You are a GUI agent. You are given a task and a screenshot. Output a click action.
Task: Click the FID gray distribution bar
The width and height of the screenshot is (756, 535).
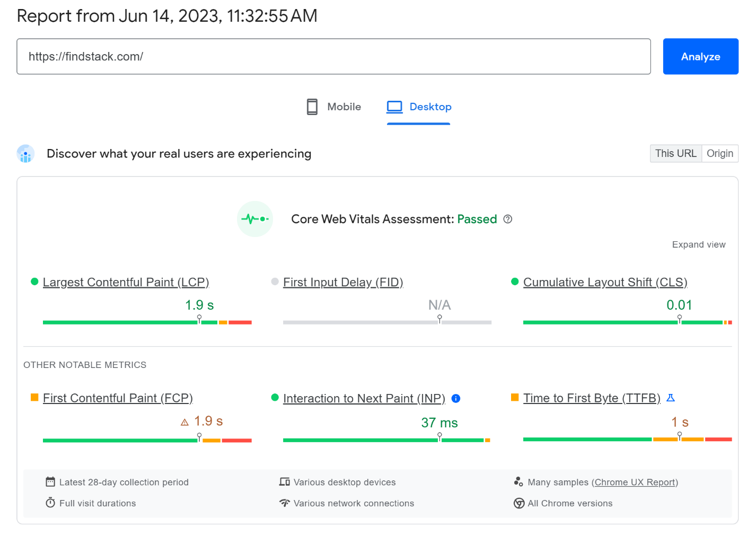coord(388,322)
